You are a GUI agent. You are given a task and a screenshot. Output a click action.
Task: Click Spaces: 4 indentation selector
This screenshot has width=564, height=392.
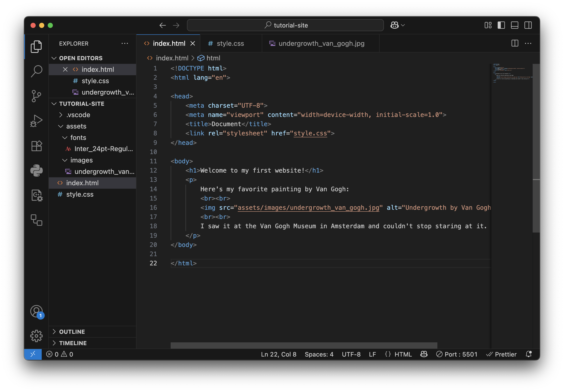point(319,354)
